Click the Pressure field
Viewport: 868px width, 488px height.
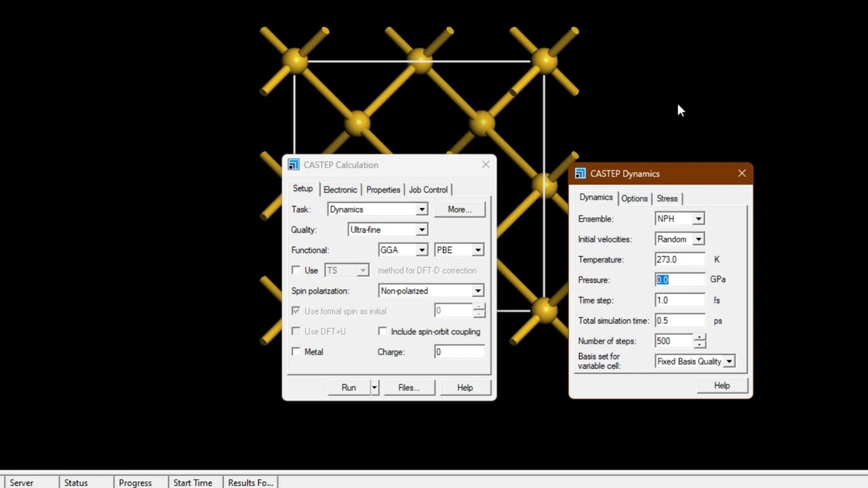tap(680, 280)
